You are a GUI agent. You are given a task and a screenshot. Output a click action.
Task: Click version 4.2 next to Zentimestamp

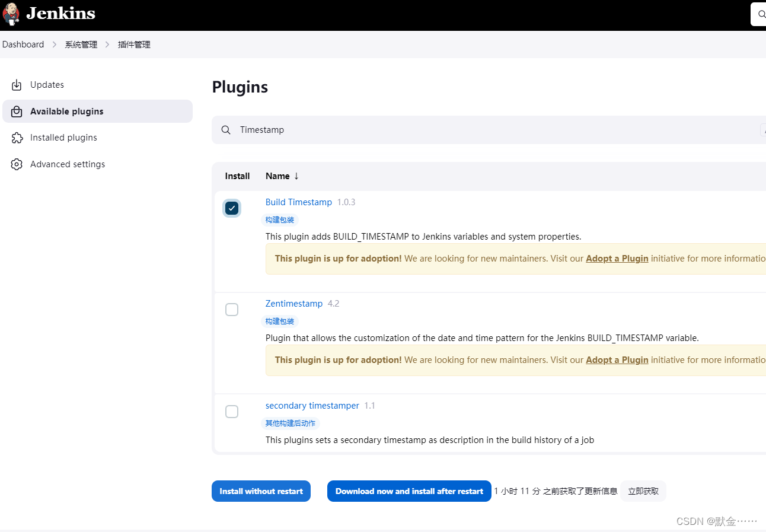(x=334, y=304)
